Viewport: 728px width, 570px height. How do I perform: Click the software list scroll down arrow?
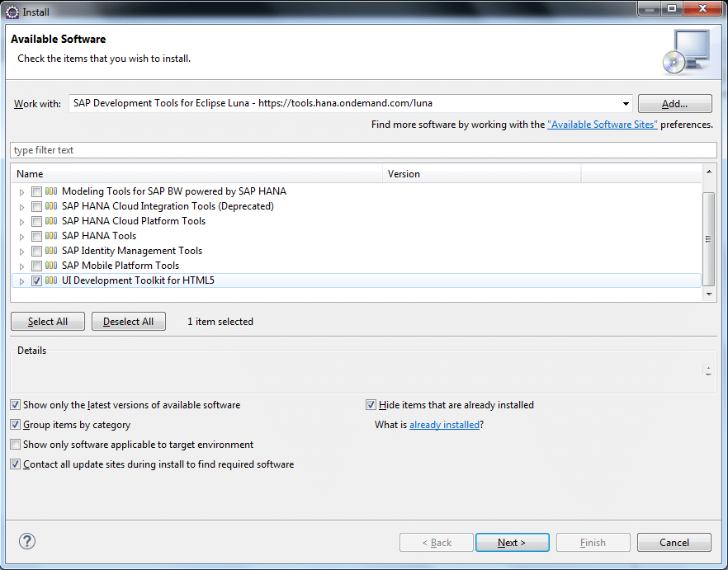pos(709,294)
